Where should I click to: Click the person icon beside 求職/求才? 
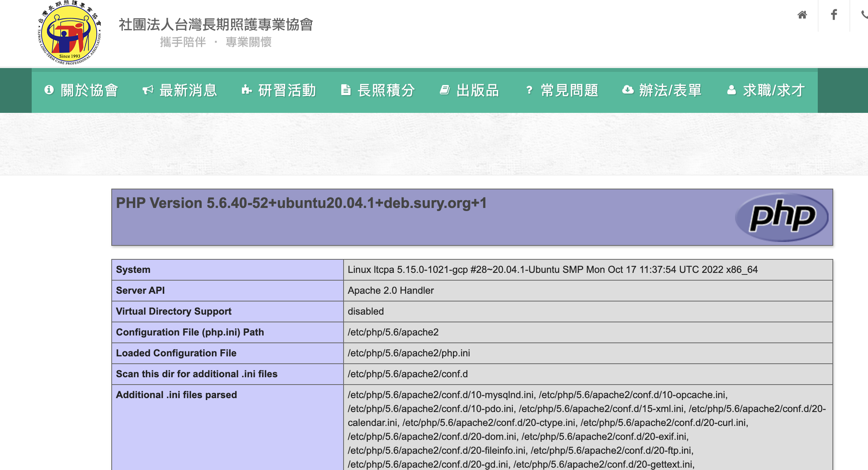tap(732, 90)
